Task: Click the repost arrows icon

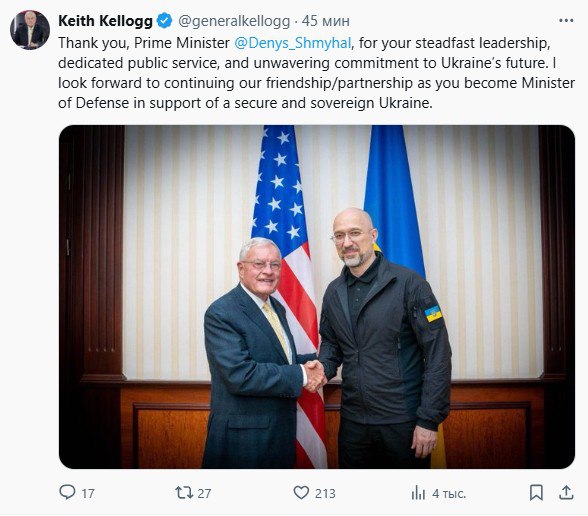Action: pos(184,493)
